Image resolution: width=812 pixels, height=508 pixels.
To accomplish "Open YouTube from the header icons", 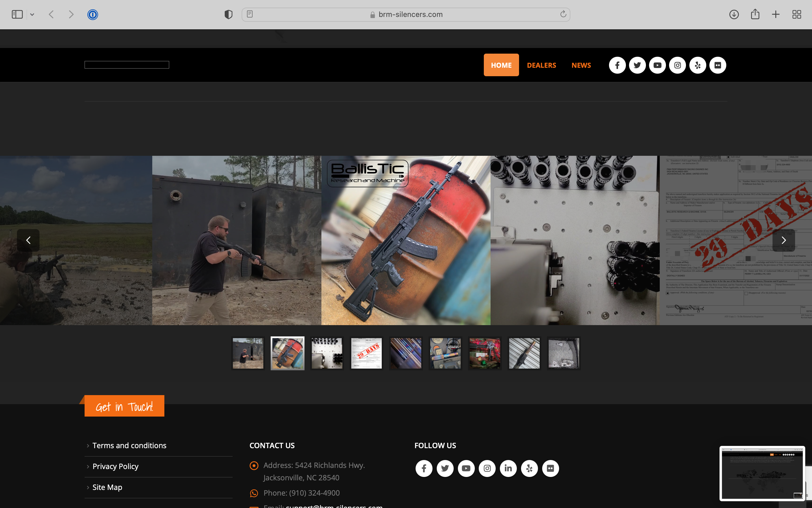I will (x=657, y=65).
